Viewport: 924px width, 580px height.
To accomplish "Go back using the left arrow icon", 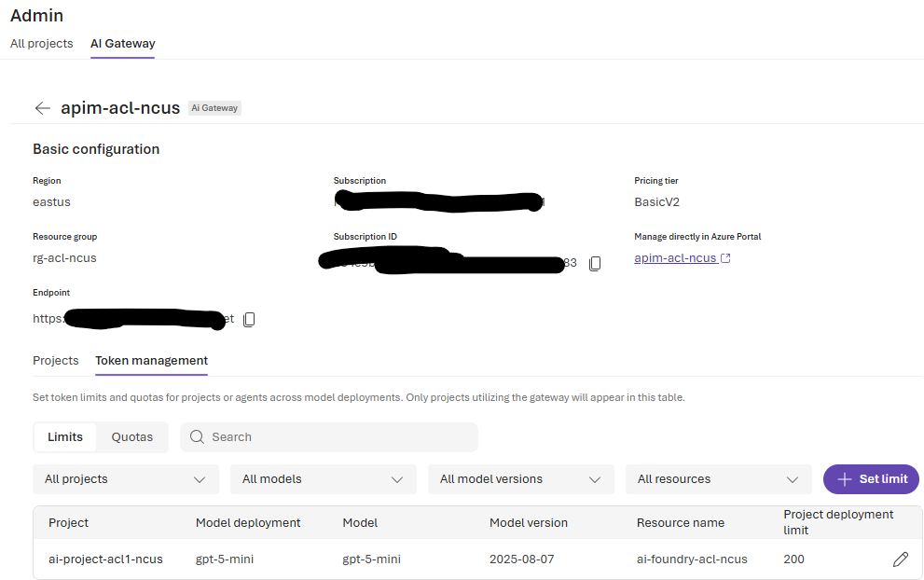I will pos(43,108).
